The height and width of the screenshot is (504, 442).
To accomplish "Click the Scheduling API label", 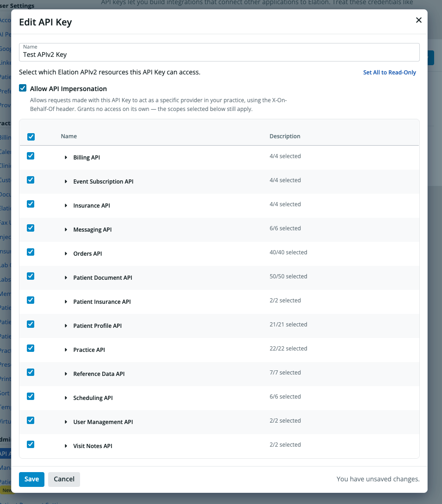I will pos(93,398).
